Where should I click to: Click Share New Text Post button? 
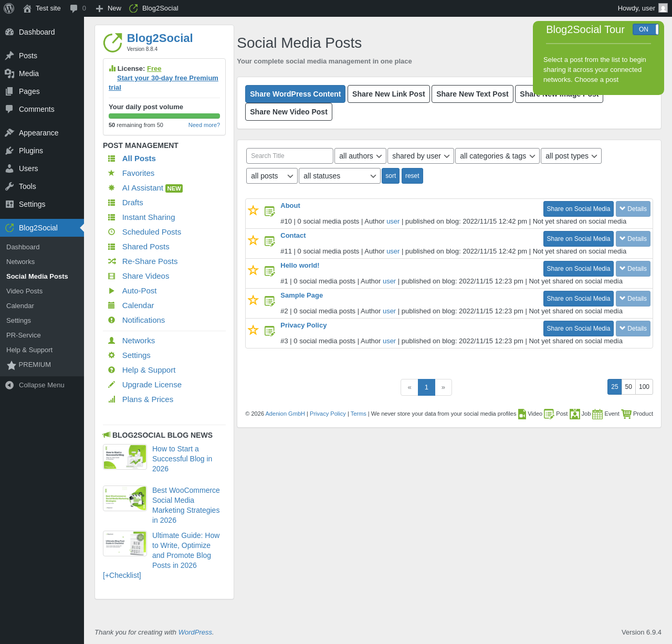pos(472,94)
